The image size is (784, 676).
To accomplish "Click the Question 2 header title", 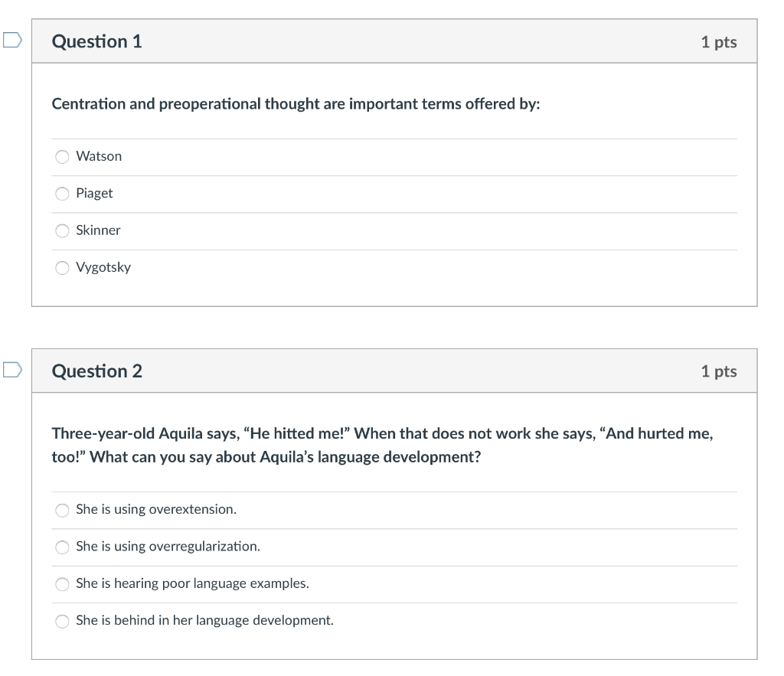I will (97, 371).
